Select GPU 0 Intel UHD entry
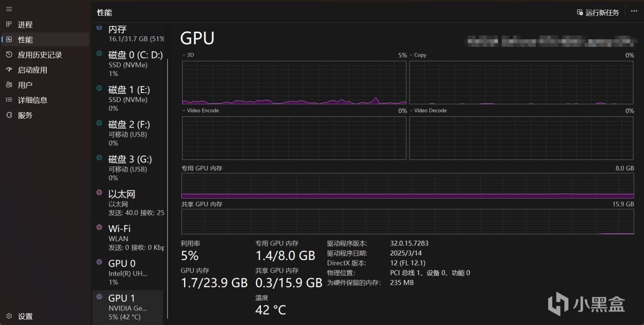This screenshot has width=644, height=325. pyautogui.click(x=129, y=272)
